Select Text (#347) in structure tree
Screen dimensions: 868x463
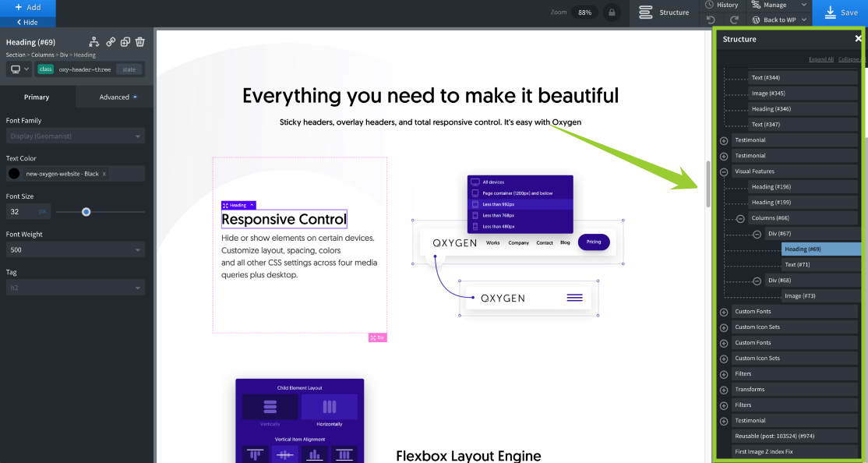(803, 124)
